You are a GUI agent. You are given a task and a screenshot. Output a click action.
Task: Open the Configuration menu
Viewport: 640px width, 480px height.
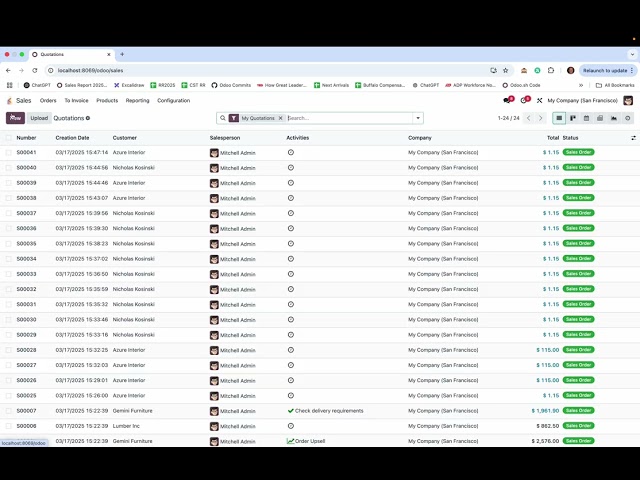(x=173, y=100)
